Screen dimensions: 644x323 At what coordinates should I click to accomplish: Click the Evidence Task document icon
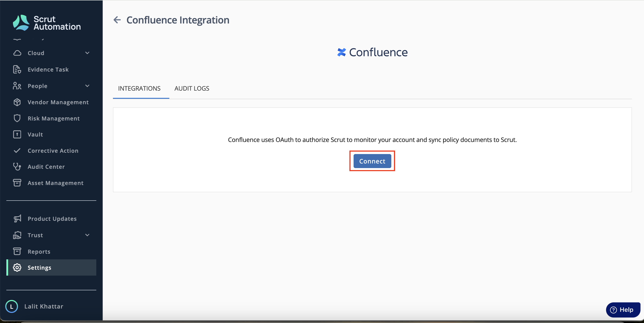tap(17, 70)
